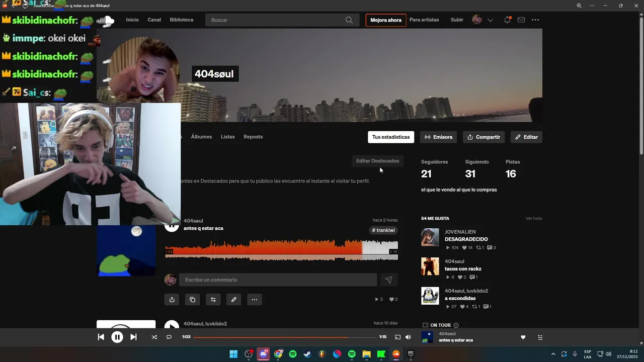644x362 pixels.
Task: Click the Editar profile button
Action: [526, 137]
